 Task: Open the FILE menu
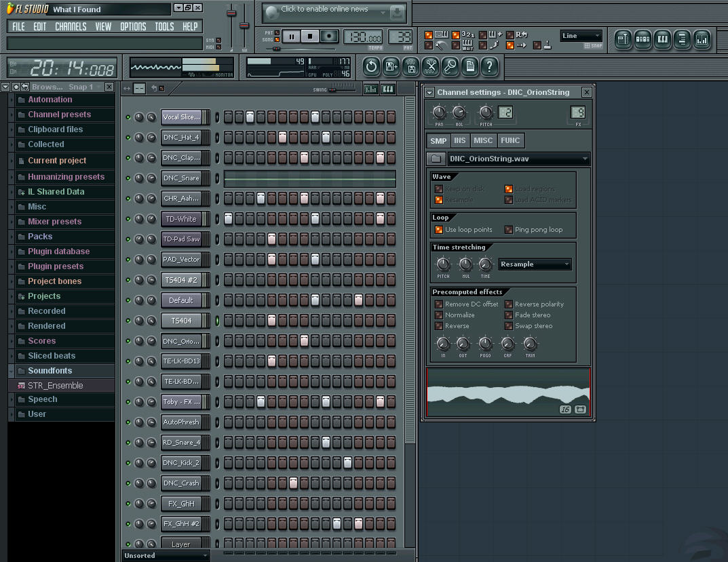coord(18,26)
